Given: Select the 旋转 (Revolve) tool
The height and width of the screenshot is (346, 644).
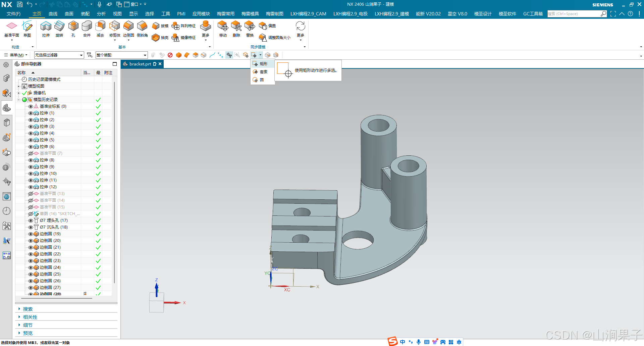Looking at the screenshot, I should pos(59,29).
